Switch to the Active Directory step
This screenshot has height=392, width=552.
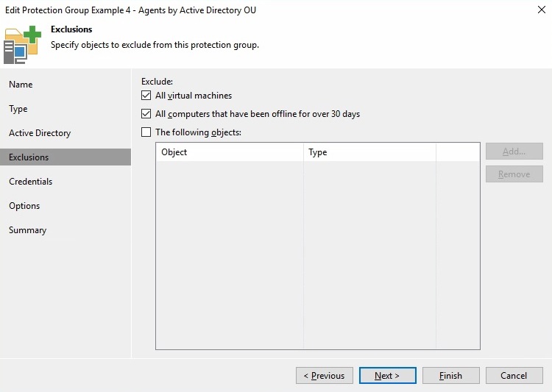pyautogui.click(x=40, y=133)
